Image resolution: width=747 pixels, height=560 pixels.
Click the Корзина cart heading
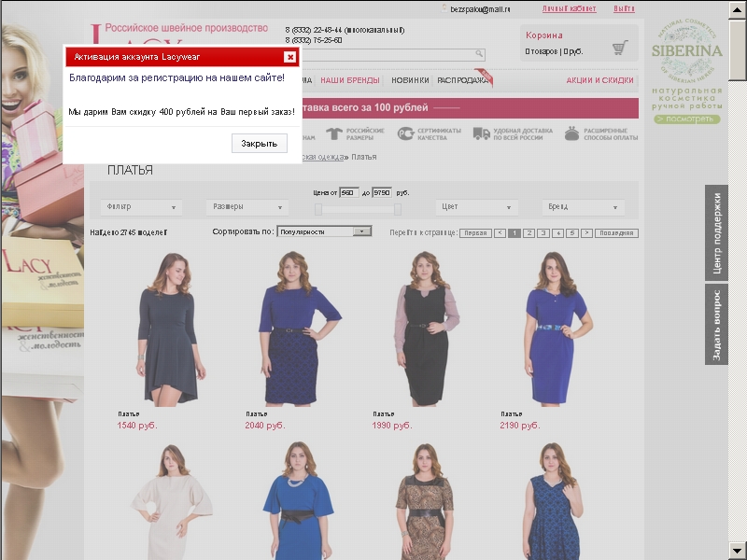click(544, 35)
